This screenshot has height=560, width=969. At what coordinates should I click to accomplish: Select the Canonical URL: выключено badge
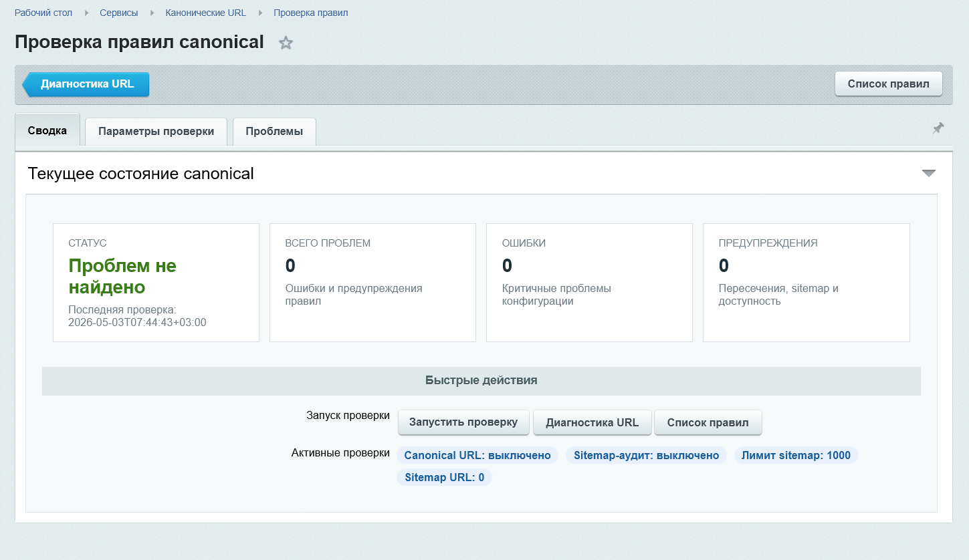click(x=477, y=455)
